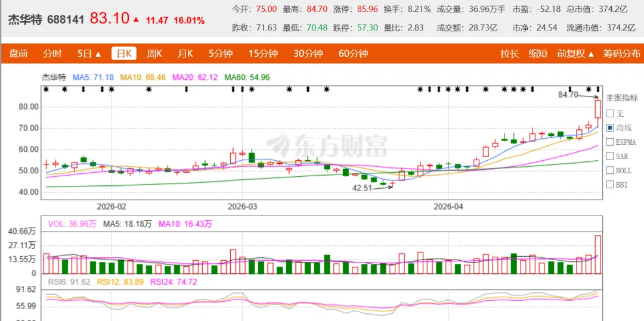Click the stock code 688141
This screenshot has width=644, height=321.
(66, 20)
